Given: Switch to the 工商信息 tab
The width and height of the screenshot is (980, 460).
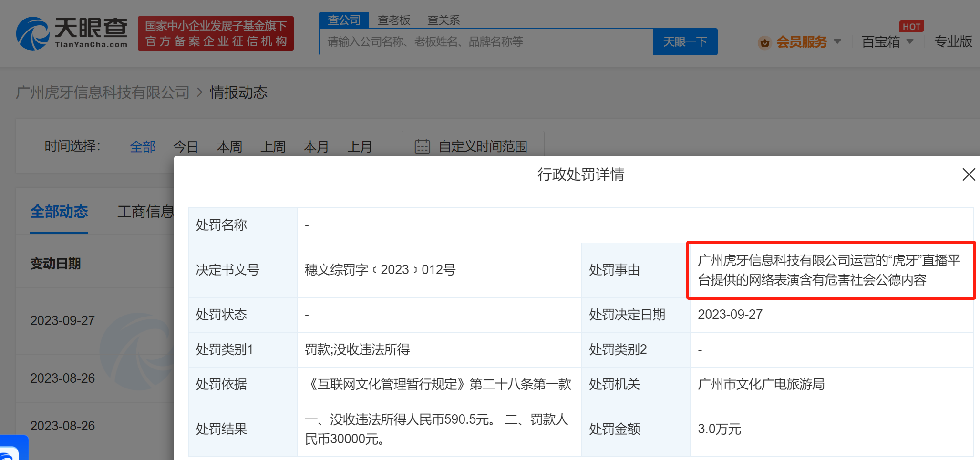Looking at the screenshot, I should (145, 212).
